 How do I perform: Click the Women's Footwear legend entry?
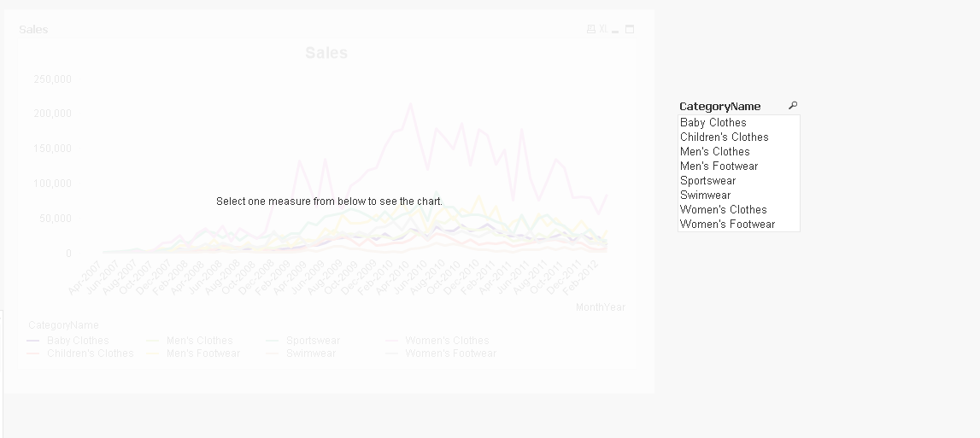[450, 353]
